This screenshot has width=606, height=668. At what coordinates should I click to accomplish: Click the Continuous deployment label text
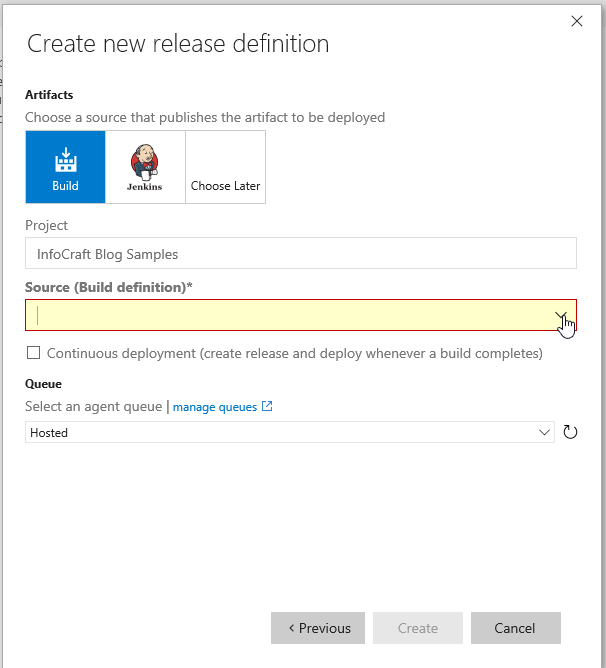click(x=294, y=353)
